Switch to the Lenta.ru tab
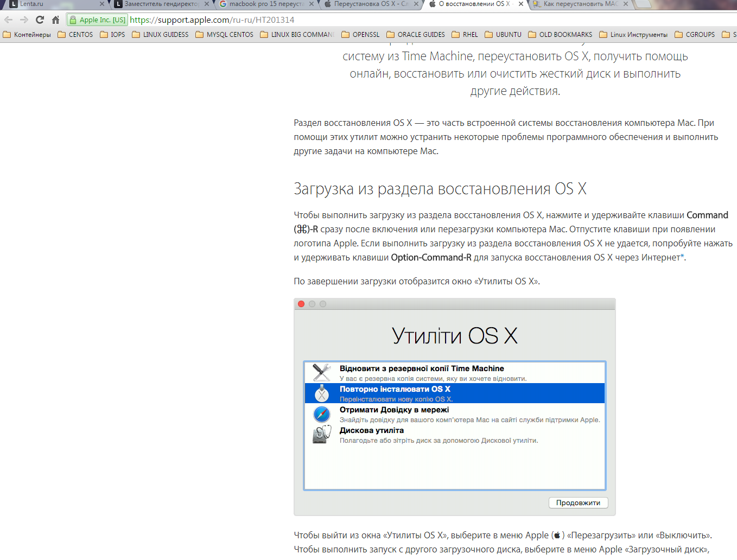 click(x=49, y=4)
